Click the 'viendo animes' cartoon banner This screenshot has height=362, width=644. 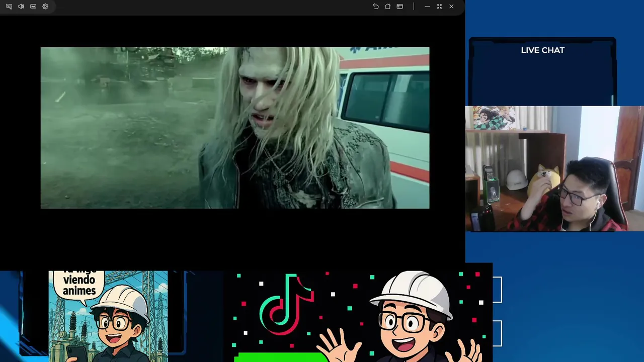click(x=108, y=316)
